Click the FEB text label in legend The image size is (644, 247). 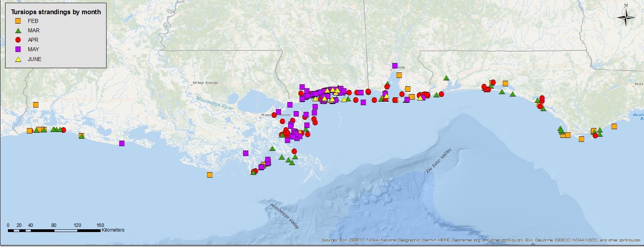(33, 21)
